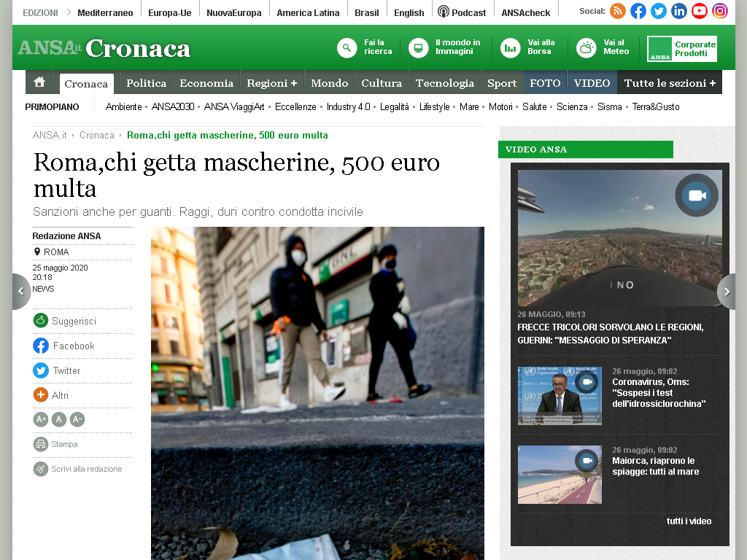Open the Maiorca beach video thumbnail
This screenshot has width=747, height=560.
click(x=560, y=475)
